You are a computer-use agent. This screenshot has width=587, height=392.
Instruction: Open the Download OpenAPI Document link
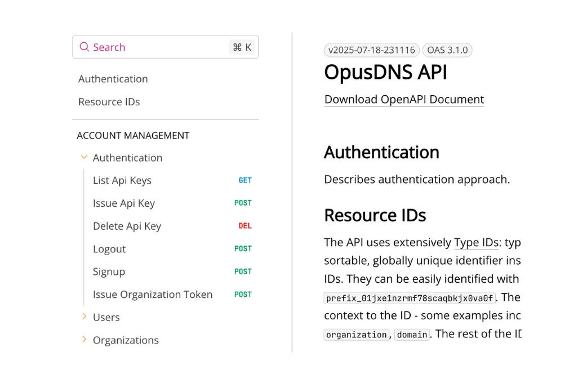click(x=403, y=99)
